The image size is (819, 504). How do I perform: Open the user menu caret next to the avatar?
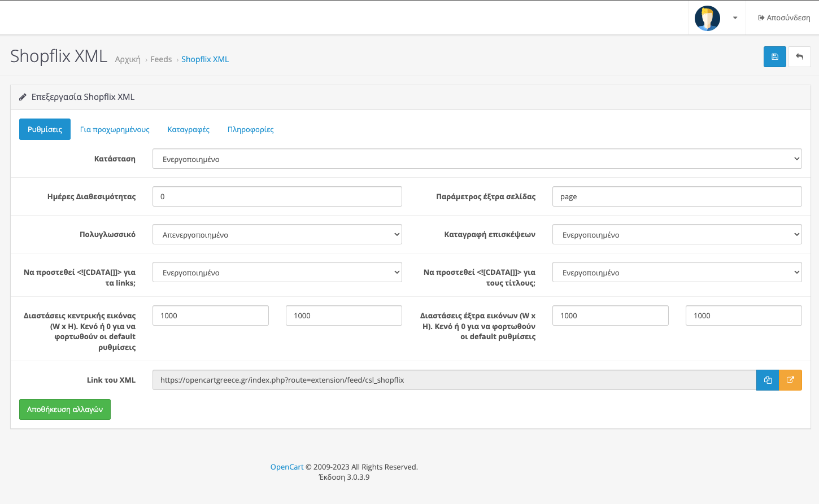(735, 18)
